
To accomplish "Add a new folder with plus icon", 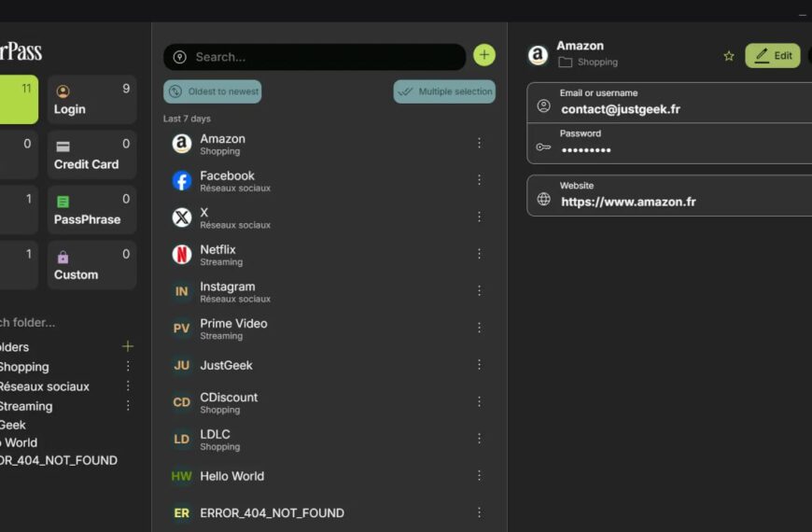I will (x=127, y=346).
